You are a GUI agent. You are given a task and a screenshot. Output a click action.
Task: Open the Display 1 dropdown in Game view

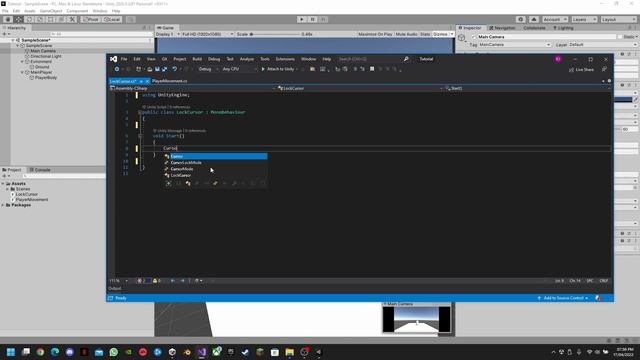pyautogui.click(x=168, y=34)
